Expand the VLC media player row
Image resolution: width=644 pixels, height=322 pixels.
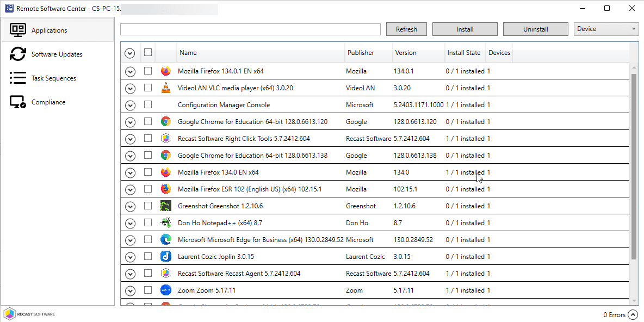[130, 88]
